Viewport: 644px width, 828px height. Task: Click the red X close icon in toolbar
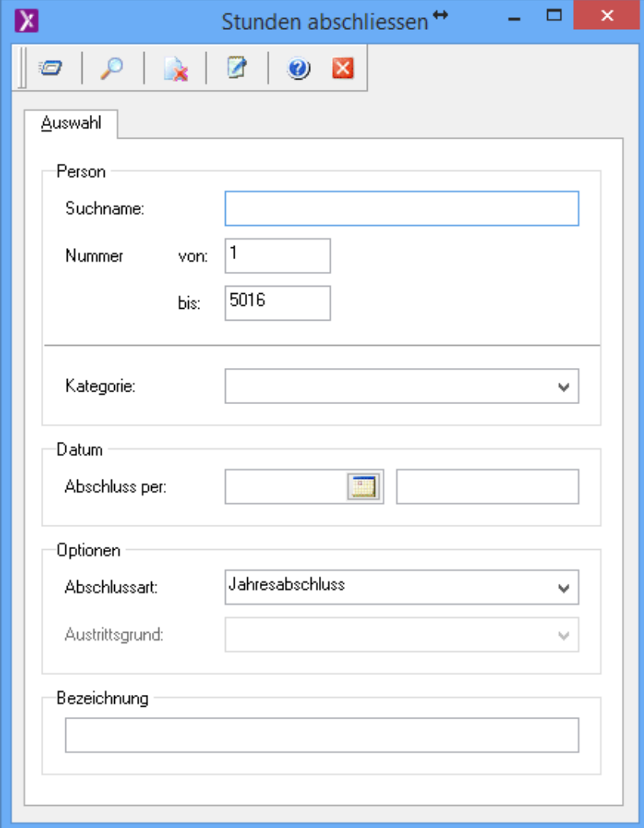pos(342,69)
